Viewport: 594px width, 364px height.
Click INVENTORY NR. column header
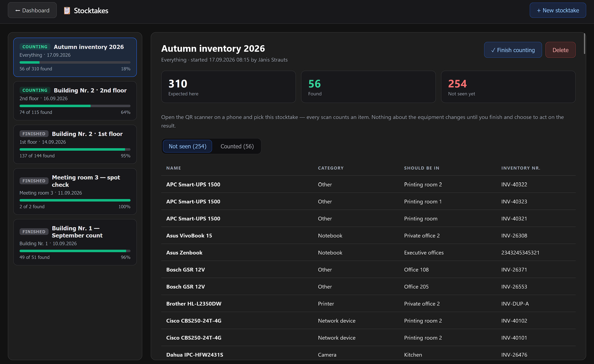[521, 168]
